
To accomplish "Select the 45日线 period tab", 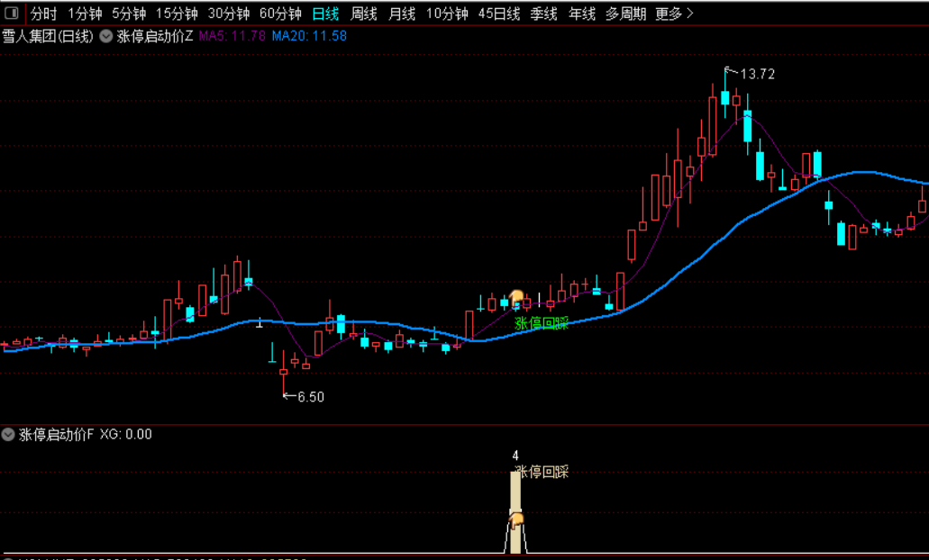I will click(499, 14).
